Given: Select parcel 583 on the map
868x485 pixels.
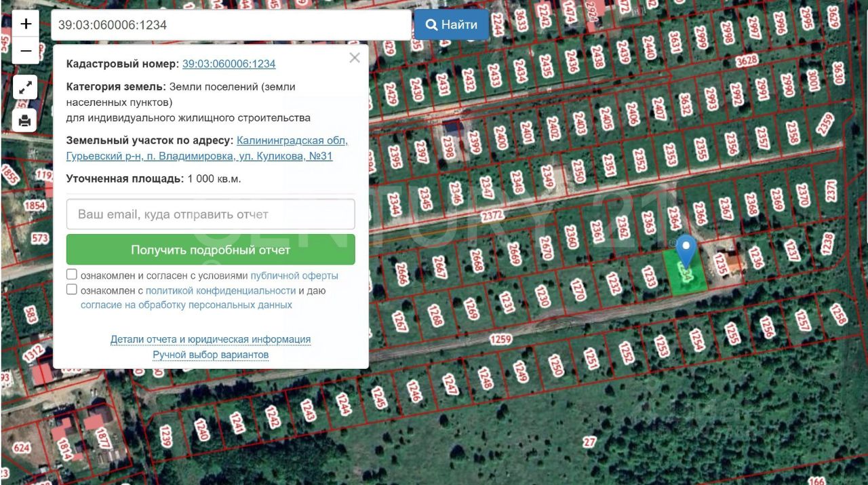Looking at the screenshot, I should 31,315.
